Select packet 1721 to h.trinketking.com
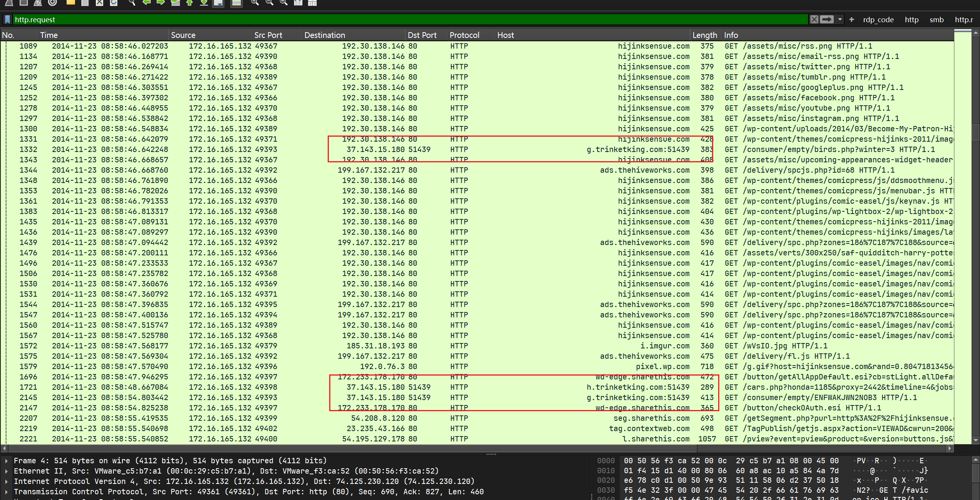The width and height of the screenshot is (980, 500). (477, 387)
